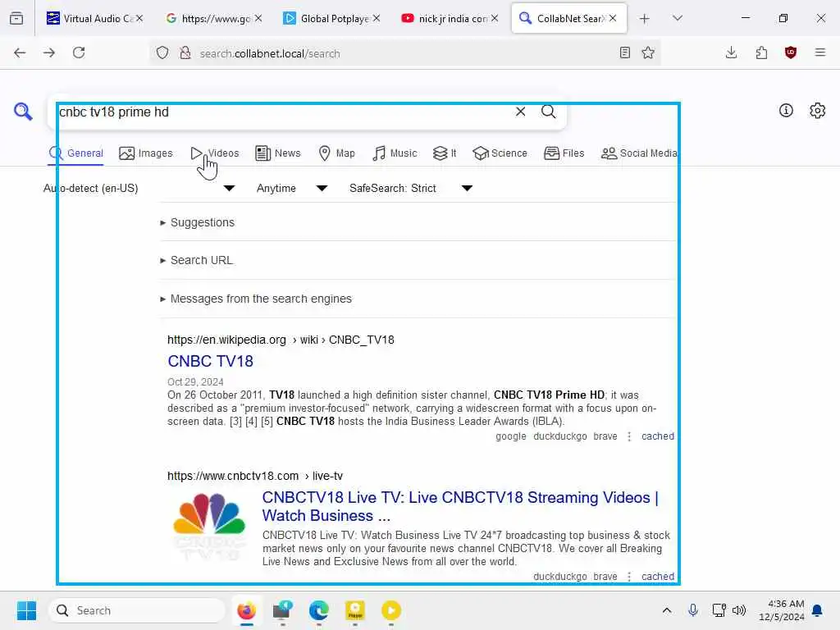Click the CollabNet magnifier logo

pyautogui.click(x=23, y=112)
